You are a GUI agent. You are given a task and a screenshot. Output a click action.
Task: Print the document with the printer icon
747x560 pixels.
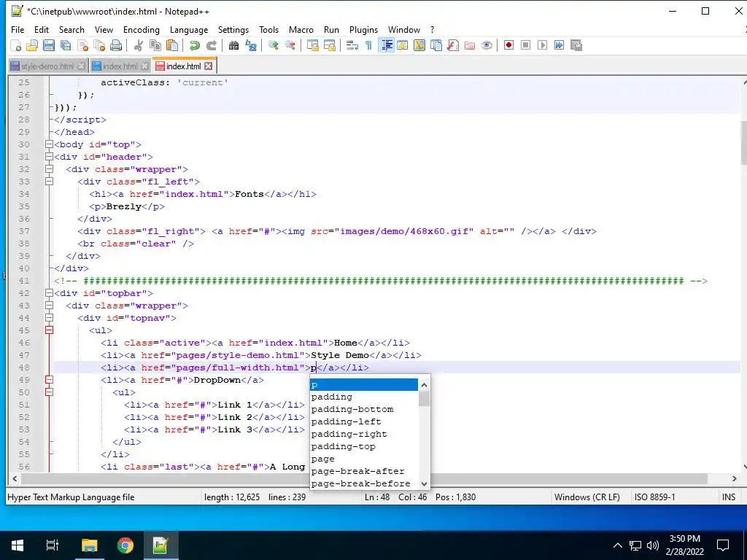point(116,45)
